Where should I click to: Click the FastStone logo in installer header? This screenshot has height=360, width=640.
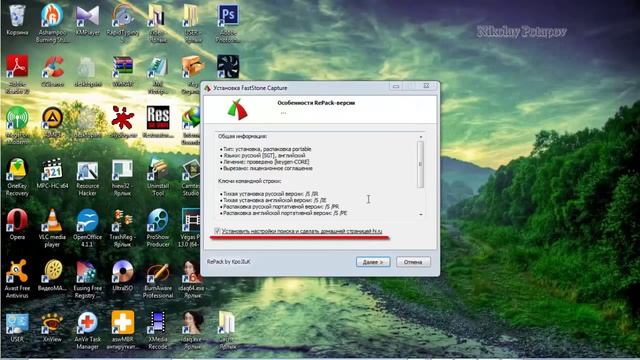238,109
